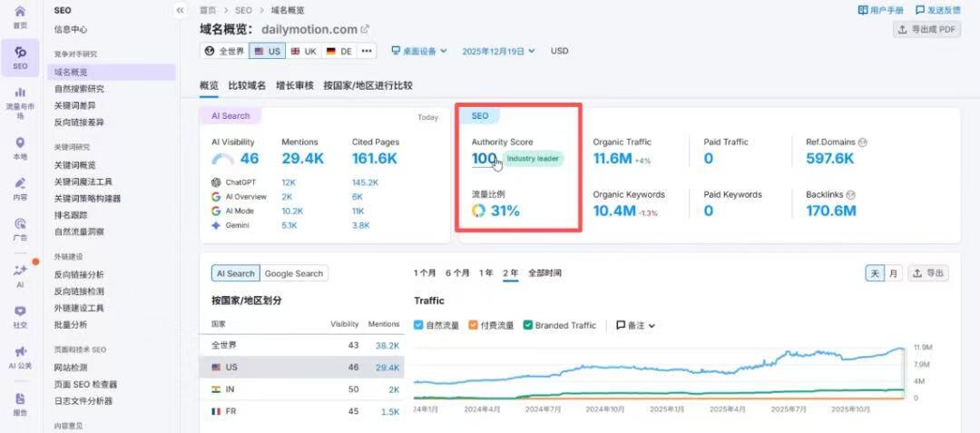Open Cited Pages value 161.6K

tap(375, 159)
